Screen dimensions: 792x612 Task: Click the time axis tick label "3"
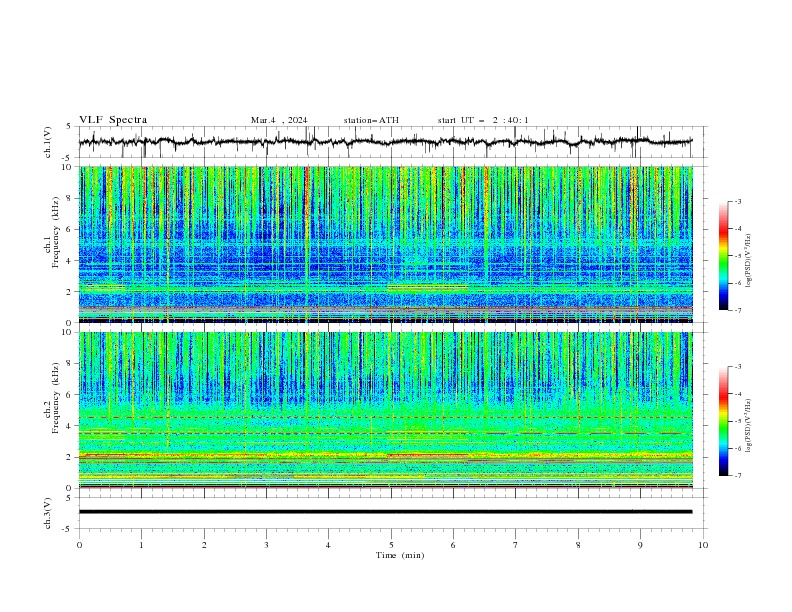pyautogui.click(x=266, y=545)
